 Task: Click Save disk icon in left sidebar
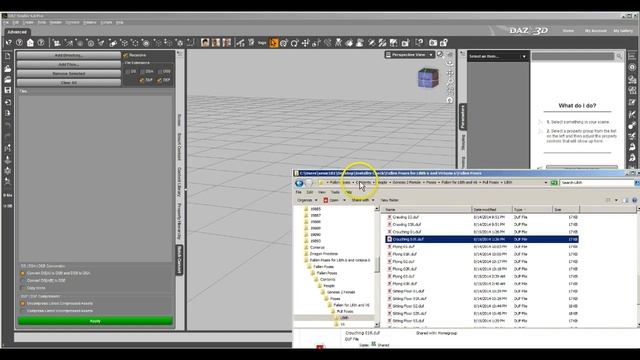[x=8, y=90]
